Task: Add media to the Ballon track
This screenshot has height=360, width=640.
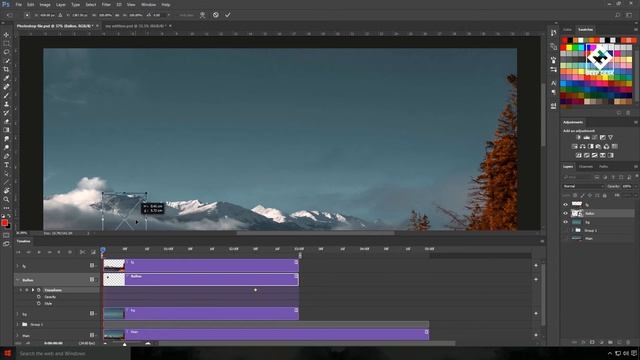Action: (x=536, y=280)
